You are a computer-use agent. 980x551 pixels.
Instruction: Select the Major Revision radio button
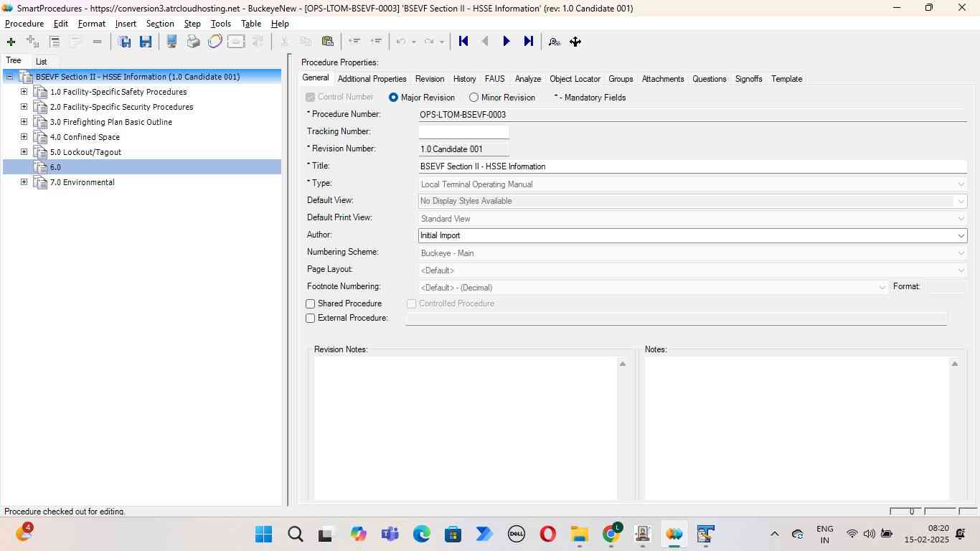pos(393,98)
